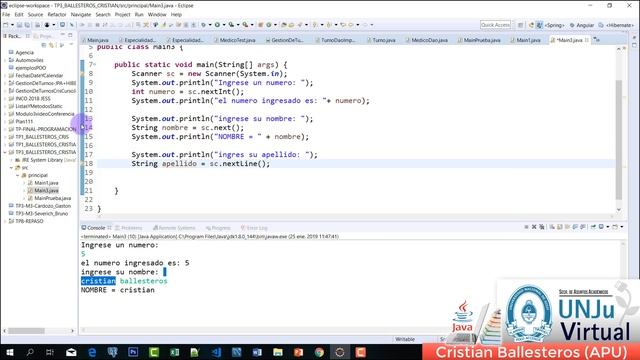Maximize the Package Explorer panel
Screen dimensions: 640x360
[x=70, y=36]
